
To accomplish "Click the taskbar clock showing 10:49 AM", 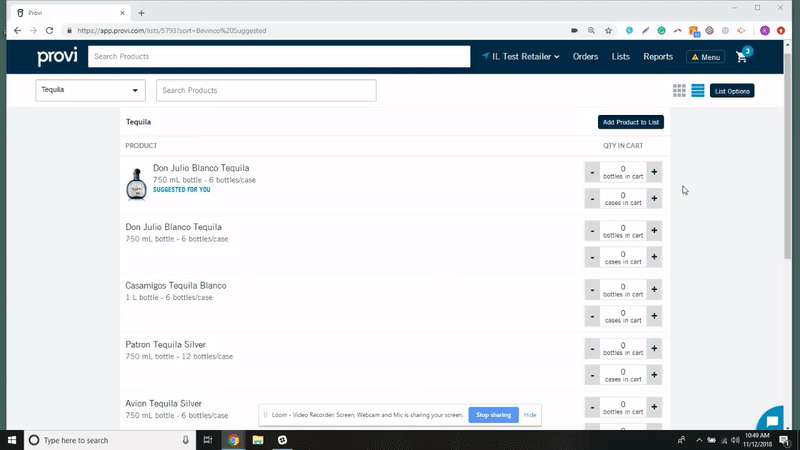I will (757, 440).
